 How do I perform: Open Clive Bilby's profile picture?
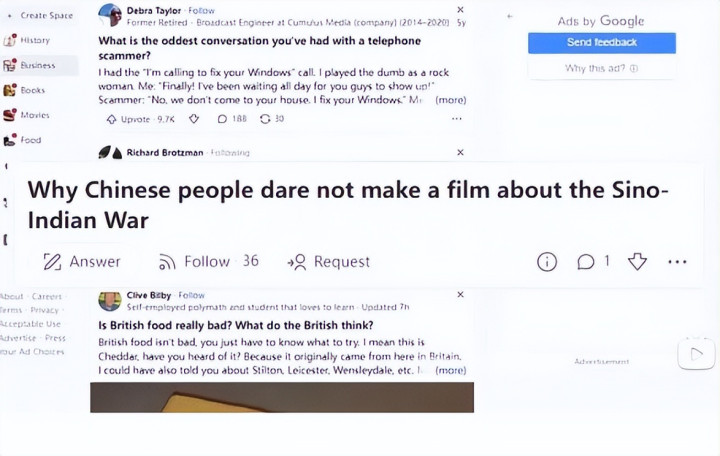[110, 301]
